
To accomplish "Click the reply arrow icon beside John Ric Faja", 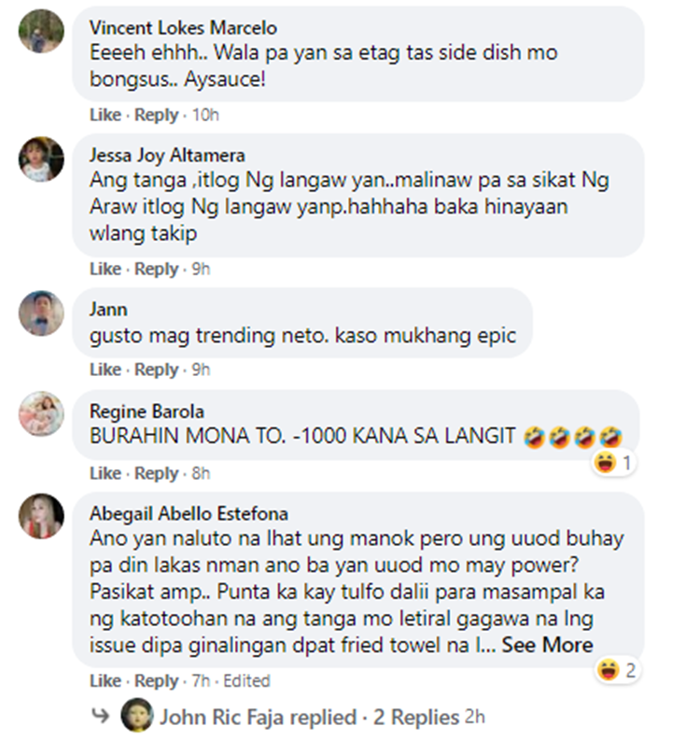I will (x=101, y=717).
